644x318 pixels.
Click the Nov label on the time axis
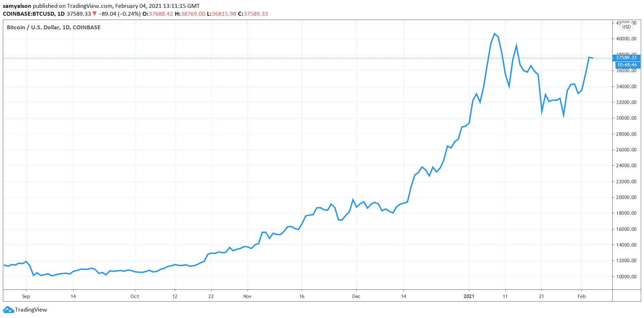click(247, 296)
